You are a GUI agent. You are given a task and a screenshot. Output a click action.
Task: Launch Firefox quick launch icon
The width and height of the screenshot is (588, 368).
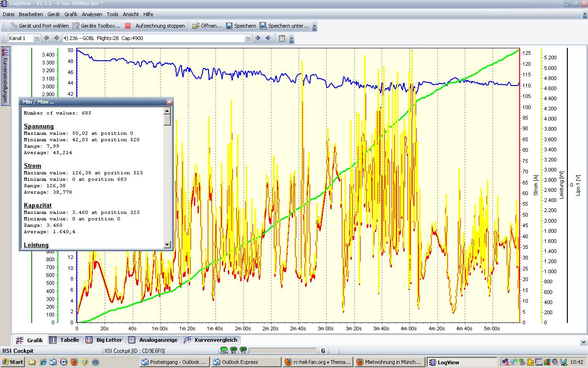point(74,362)
